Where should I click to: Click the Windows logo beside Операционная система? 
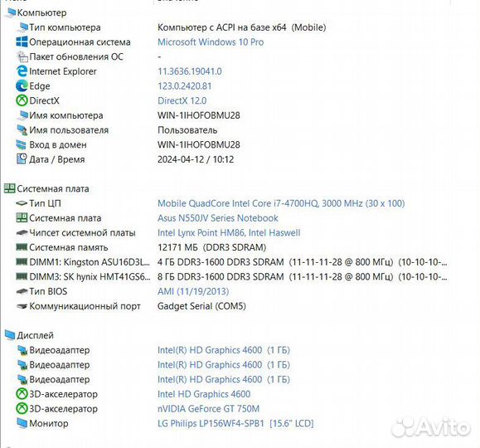click(x=22, y=41)
